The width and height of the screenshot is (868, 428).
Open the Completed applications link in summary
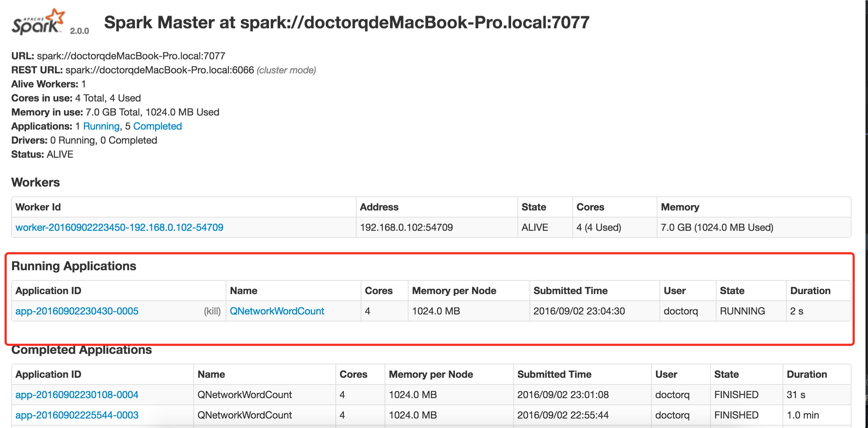tap(157, 126)
